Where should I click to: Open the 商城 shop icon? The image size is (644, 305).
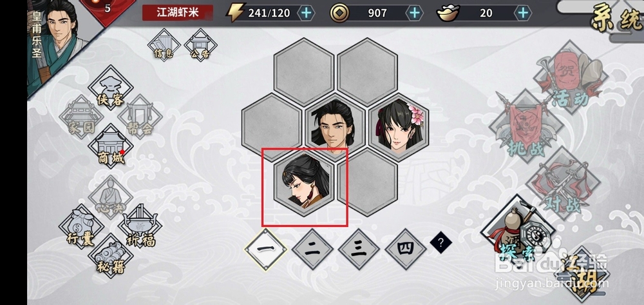[x=111, y=146]
